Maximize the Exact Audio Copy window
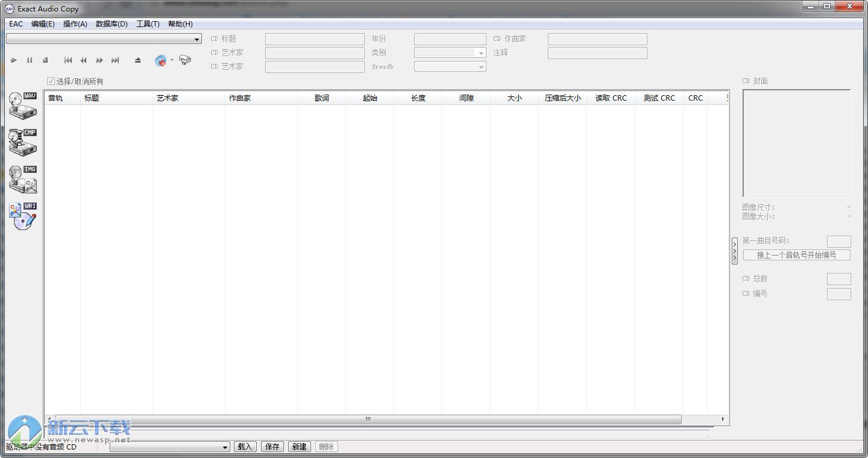The width and height of the screenshot is (868, 458). [826, 6]
